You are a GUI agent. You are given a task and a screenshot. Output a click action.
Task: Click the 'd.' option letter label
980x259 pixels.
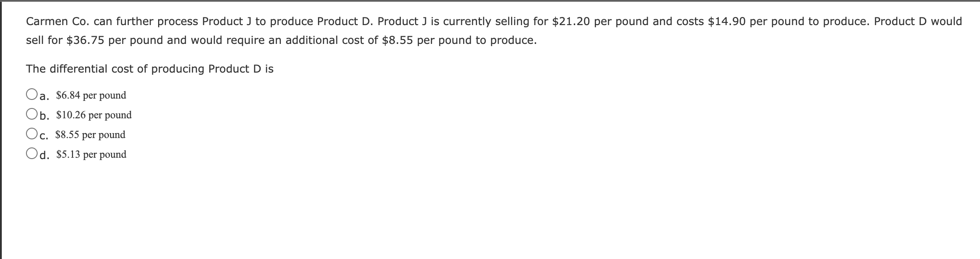tap(44, 155)
